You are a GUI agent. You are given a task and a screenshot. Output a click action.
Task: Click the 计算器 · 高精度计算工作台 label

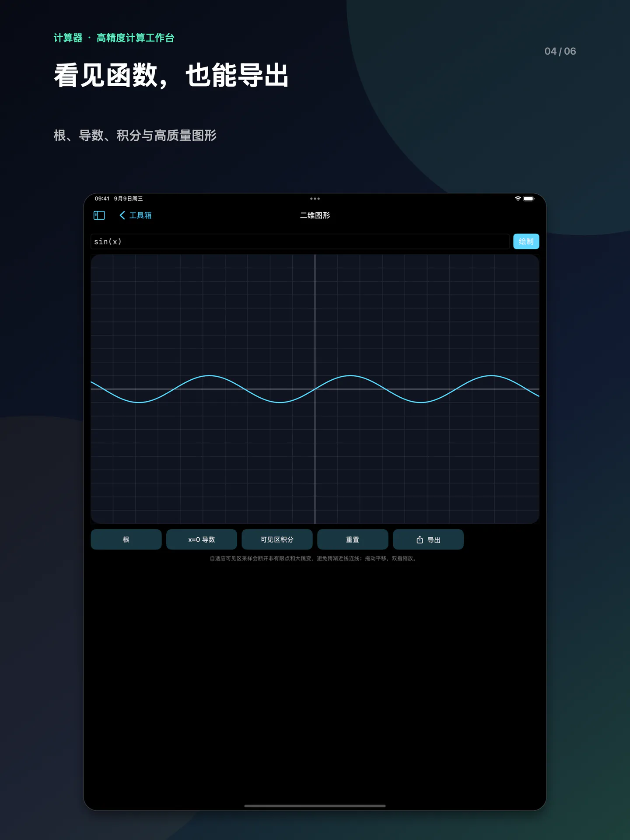114,38
